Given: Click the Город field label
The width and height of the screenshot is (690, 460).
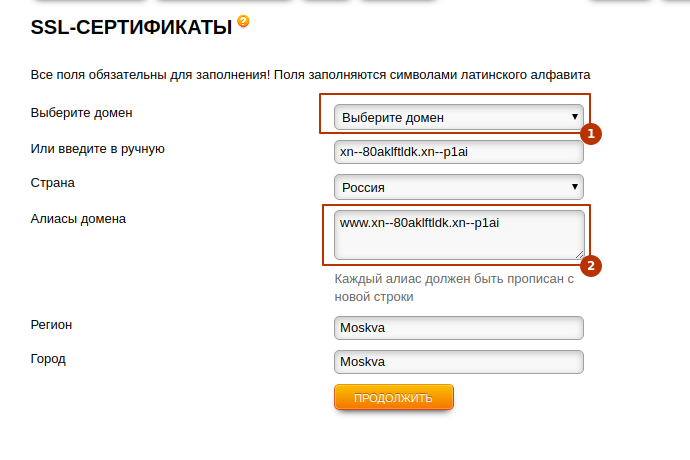Looking at the screenshot, I should [49, 357].
